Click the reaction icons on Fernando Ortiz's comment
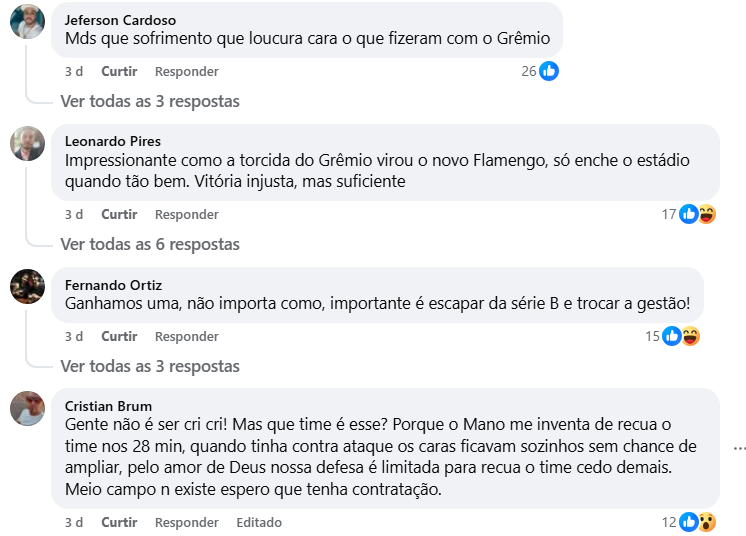The width and height of the screenshot is (746, 536). [680, 336]
